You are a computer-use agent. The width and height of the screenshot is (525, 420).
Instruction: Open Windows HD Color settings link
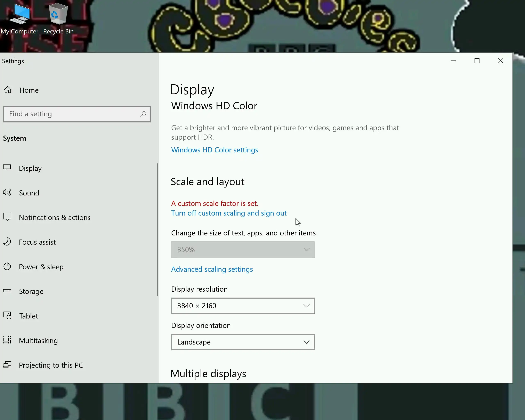pos(214,150)
